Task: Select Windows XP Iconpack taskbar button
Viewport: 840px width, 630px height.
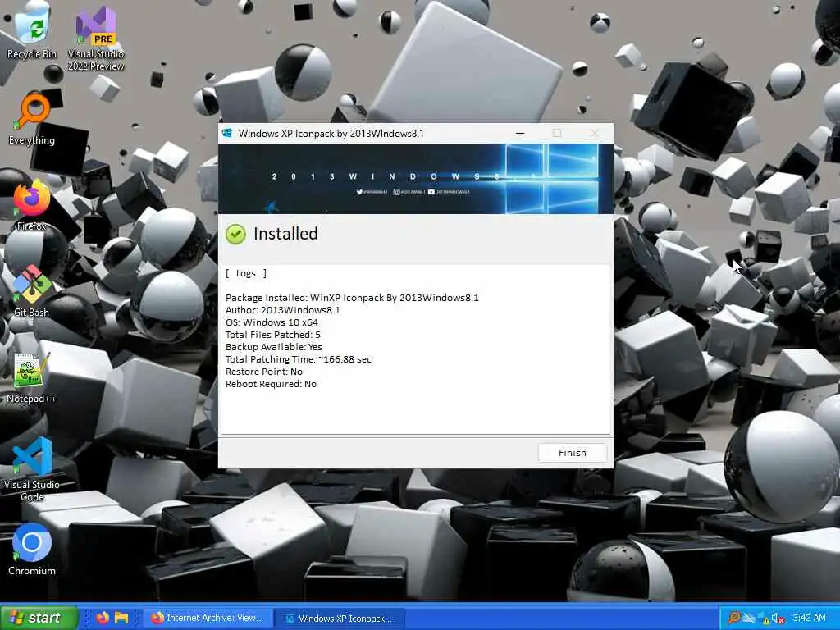Action: tap(340, 619)
